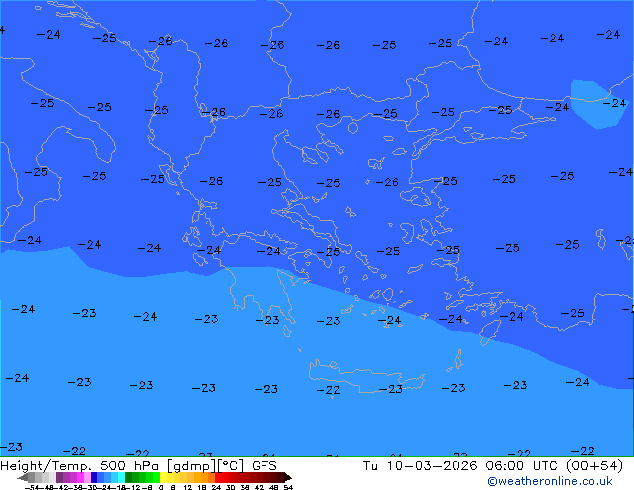Click the dark maroon right arrow end of legend

tap(288, 478)
